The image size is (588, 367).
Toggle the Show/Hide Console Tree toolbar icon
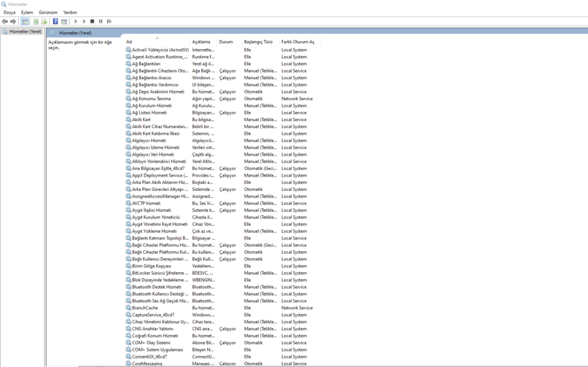(25, 22)
